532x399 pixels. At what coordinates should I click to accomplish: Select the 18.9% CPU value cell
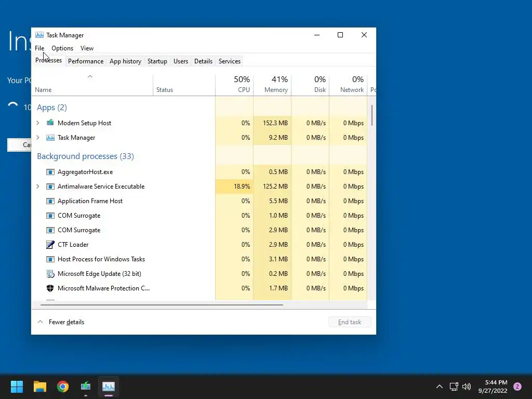pyautogui.click(x=234, y=187)
